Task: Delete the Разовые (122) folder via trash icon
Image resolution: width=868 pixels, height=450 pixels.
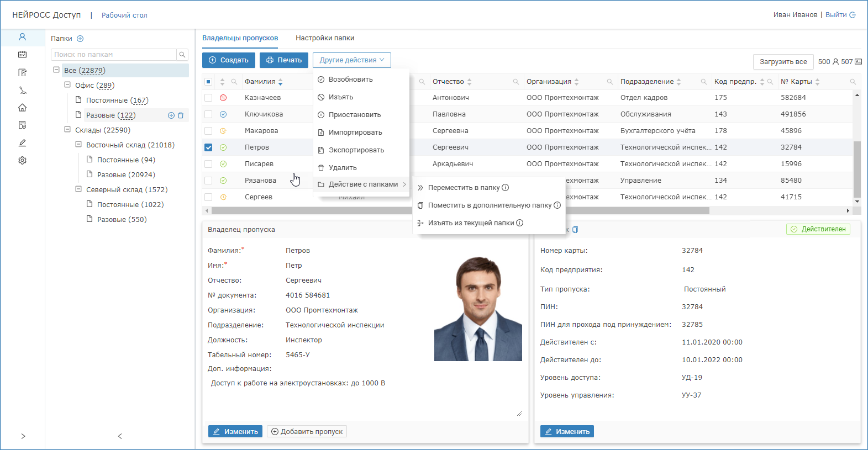Action: pyautogui.click(x=181, y=115)
